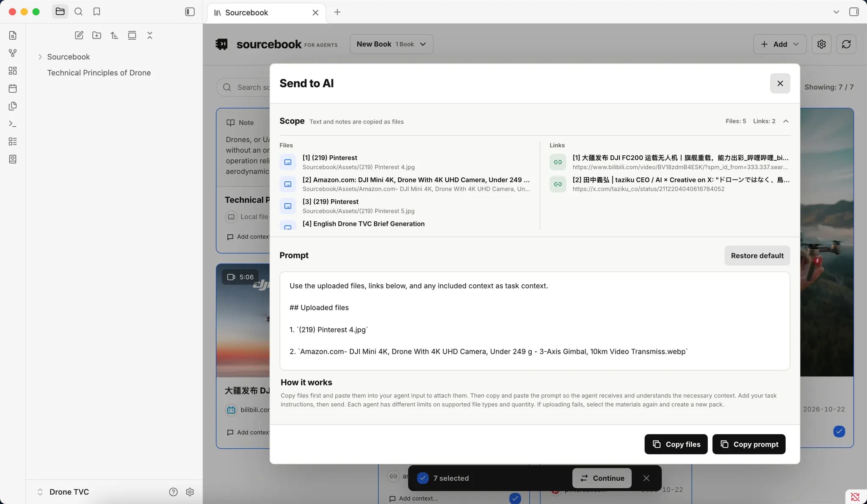867x504 pixels.
Task: Open search via magnifier icon in title bar
Action: pyautogui.click(x=78, y=12)
